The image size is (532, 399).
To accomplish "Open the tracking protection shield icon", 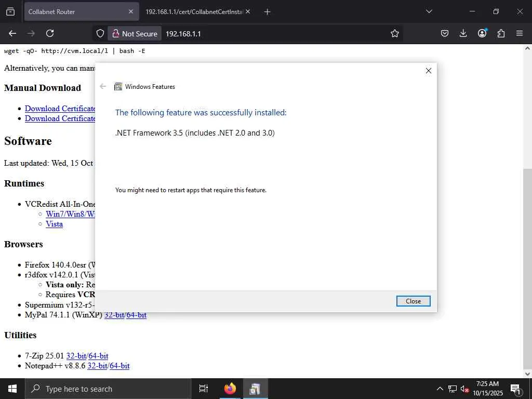I will pos(100,33).
